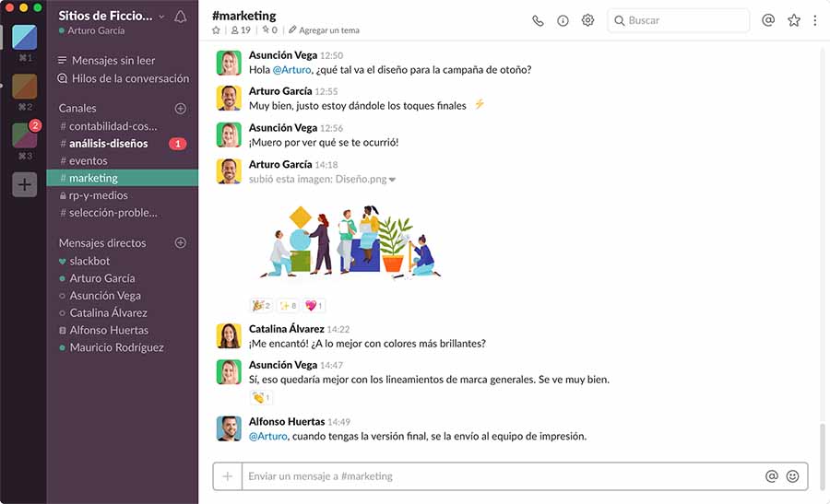Open mentions with the header @ icon
This screenshot has height=504, width=830.
[768, 20]
